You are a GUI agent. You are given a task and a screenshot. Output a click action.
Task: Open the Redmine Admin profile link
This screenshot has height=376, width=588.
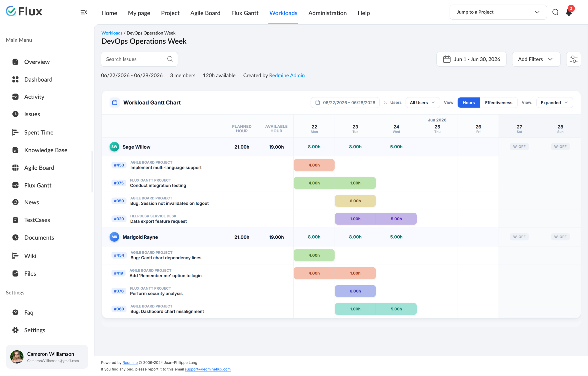point(287,75)
